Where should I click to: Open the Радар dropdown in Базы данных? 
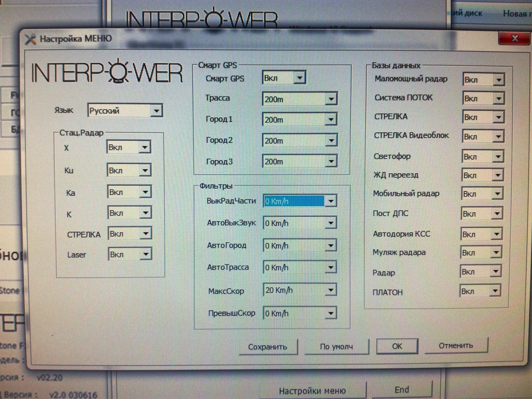point(481,271)
